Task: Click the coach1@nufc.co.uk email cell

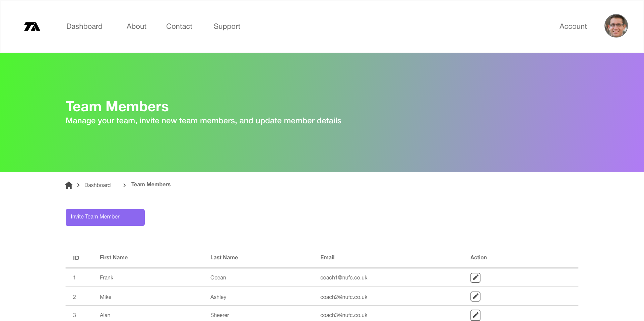Action: pos(344,277)
